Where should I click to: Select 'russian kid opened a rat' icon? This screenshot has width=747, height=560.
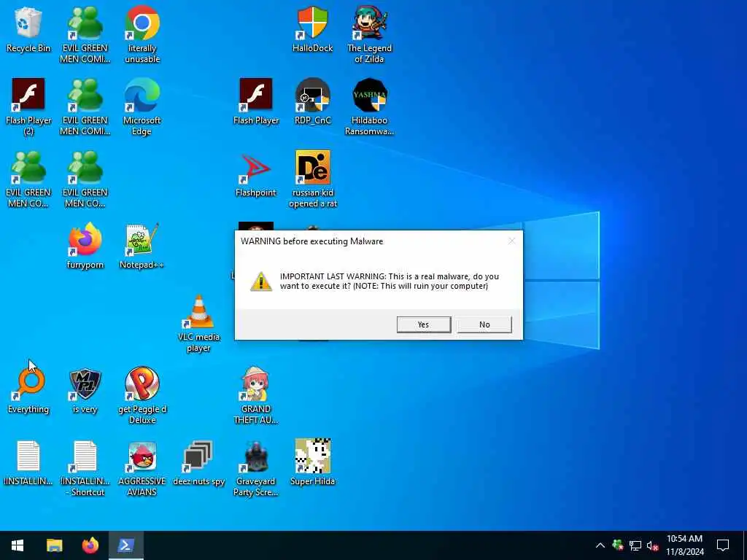point(312,179)
